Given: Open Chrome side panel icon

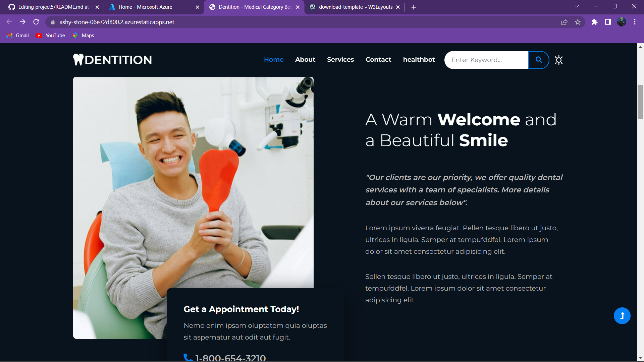Looking at the screenshot, I should (608, 22).
